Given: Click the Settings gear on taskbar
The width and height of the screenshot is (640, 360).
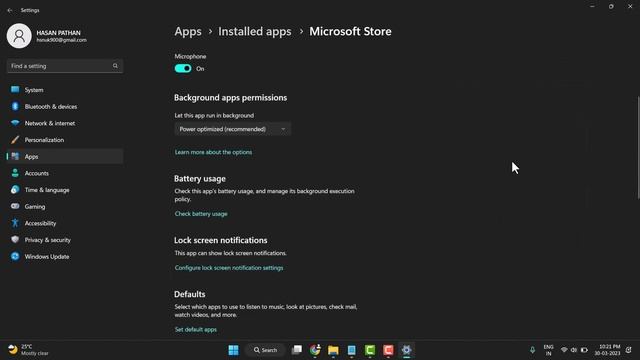Looking at the screenshot, I should click(x=407, y=350).
